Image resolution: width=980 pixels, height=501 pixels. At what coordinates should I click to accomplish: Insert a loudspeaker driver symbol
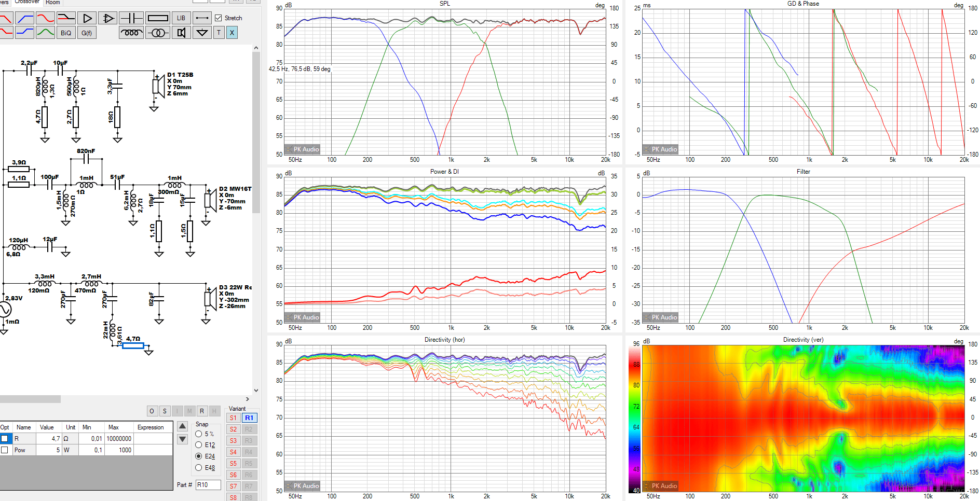[181, 33]
